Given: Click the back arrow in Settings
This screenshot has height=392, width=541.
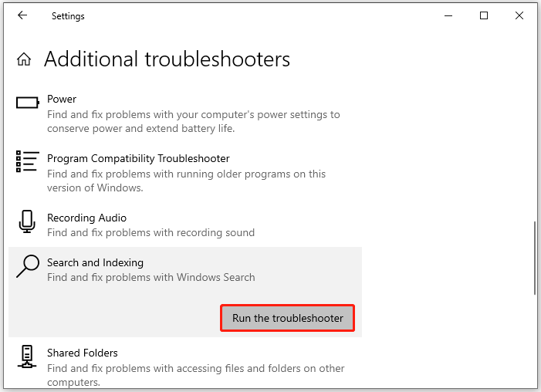Looking at the screenshot, I should pos(22,15).
